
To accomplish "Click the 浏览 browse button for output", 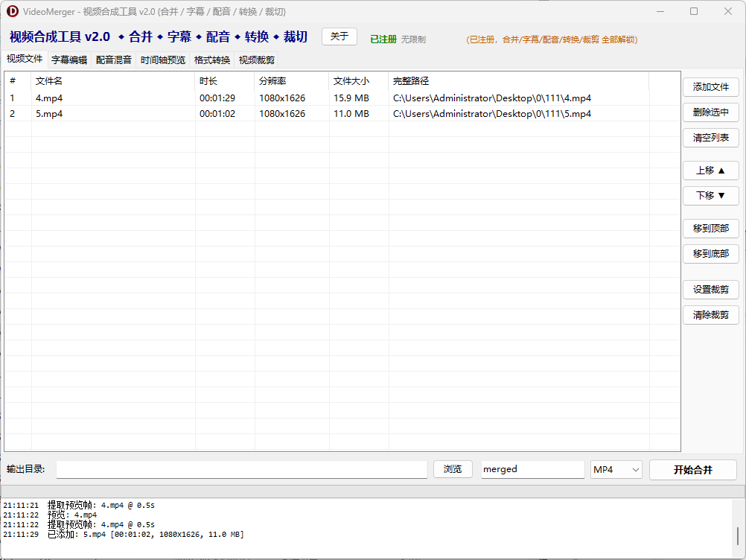I will pyautogui.click(x=453, y=469).
